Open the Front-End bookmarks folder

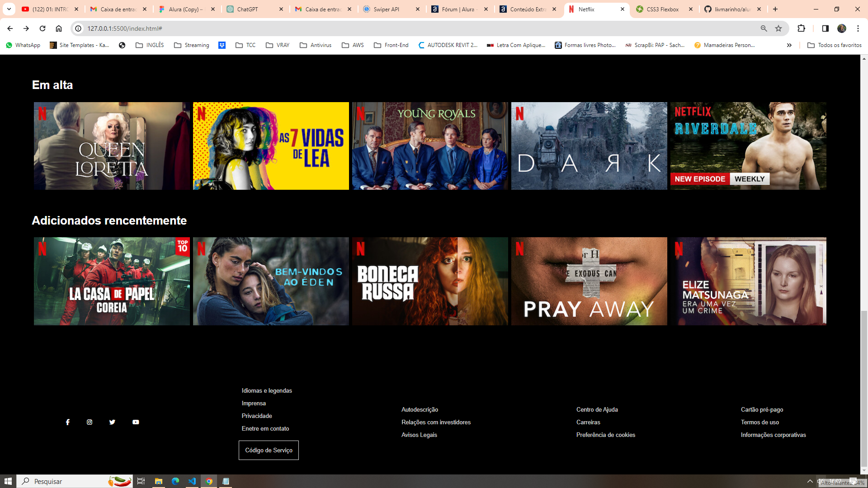[x=391, y=45]
